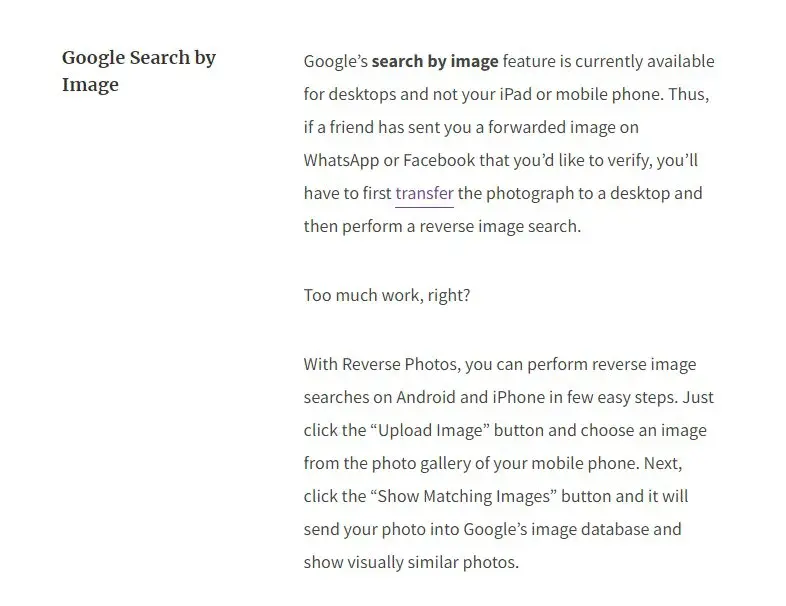This screenshot has width=786, height=606.
Task: Open the "transfer" hyperlink
Action: pos(424,193)
